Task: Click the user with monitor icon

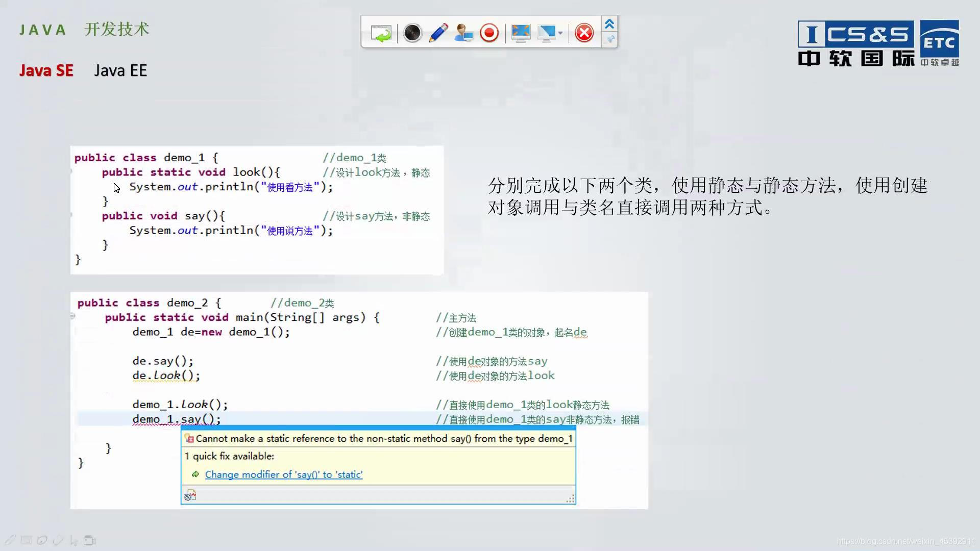Action: [x=463, y=33]
